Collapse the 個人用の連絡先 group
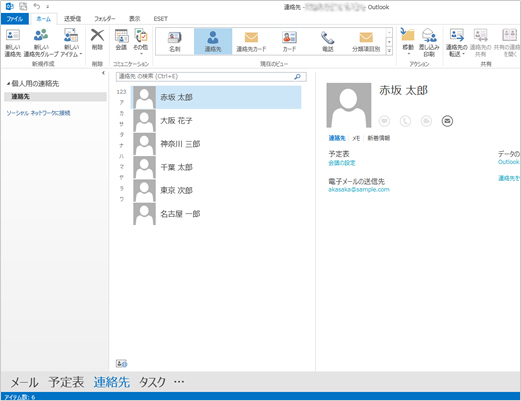This screenshot has width=521, height=401. point(8,84)
